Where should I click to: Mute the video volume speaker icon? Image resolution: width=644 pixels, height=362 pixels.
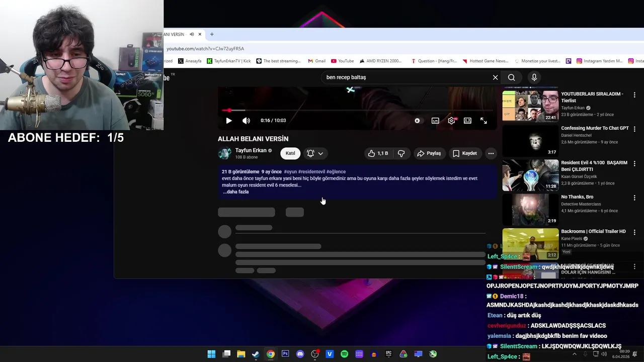pyautogui.click(x=246, y=121)
